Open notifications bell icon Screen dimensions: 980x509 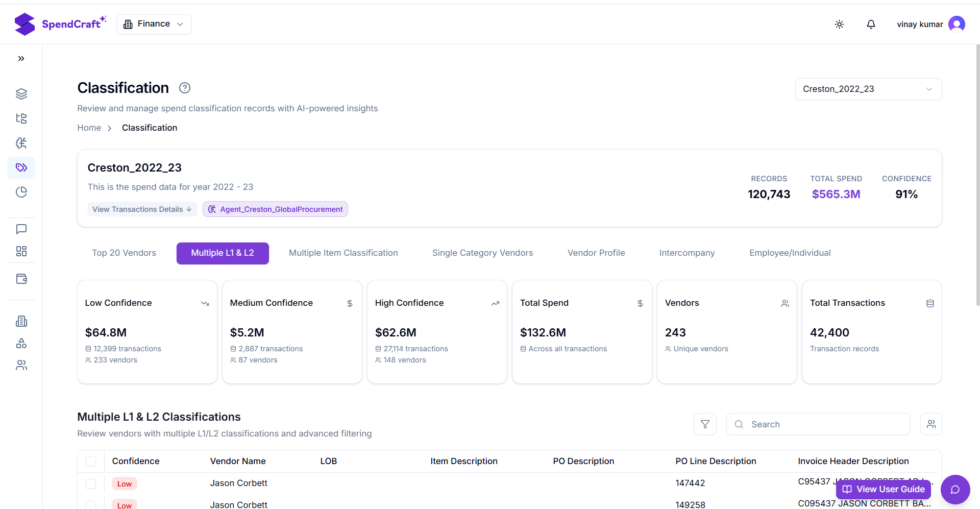pos(871,25)
